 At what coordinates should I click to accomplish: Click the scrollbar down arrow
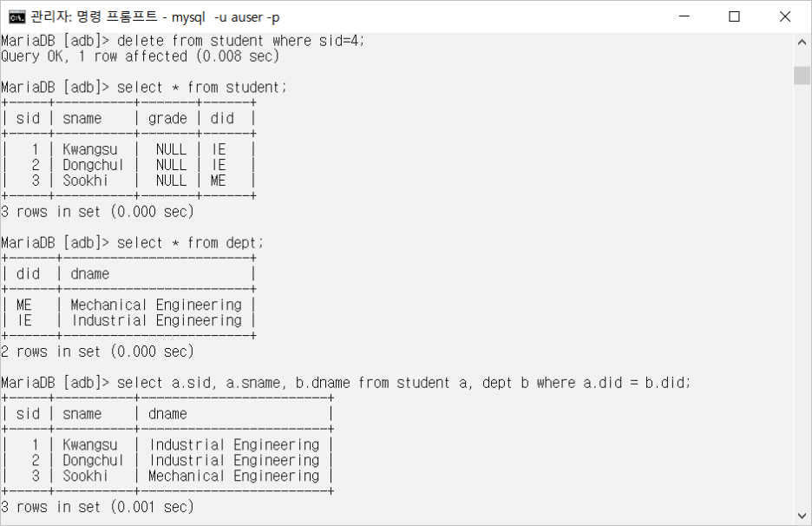point(802,516)
